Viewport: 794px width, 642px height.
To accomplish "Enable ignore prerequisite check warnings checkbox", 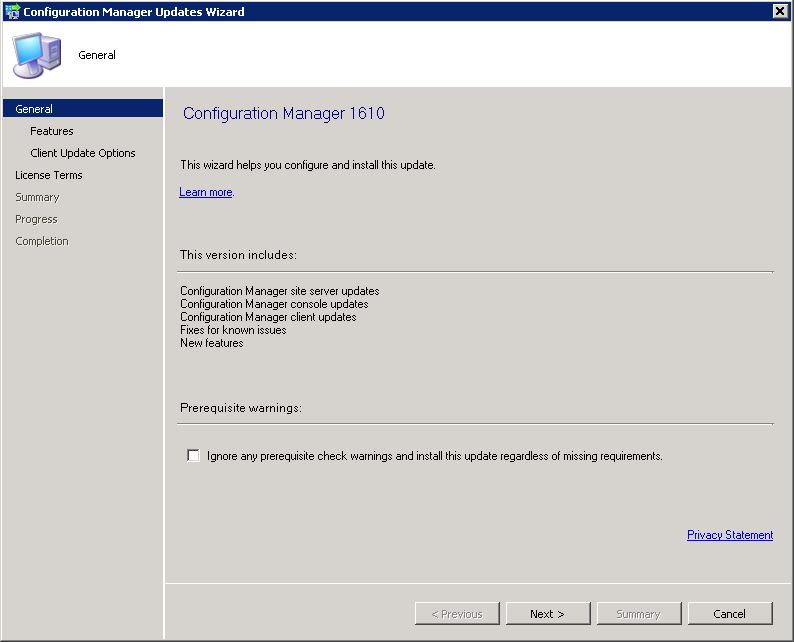I will (193, 455).
